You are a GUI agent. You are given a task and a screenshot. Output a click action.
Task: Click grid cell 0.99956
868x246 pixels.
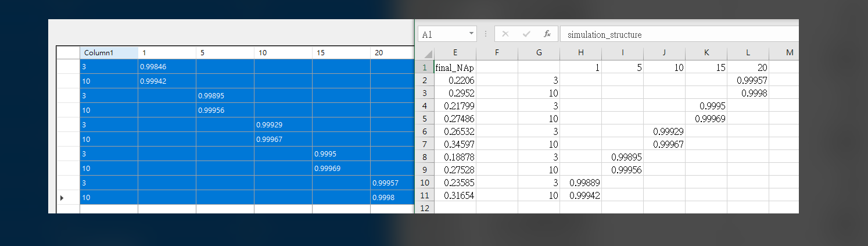225,110
